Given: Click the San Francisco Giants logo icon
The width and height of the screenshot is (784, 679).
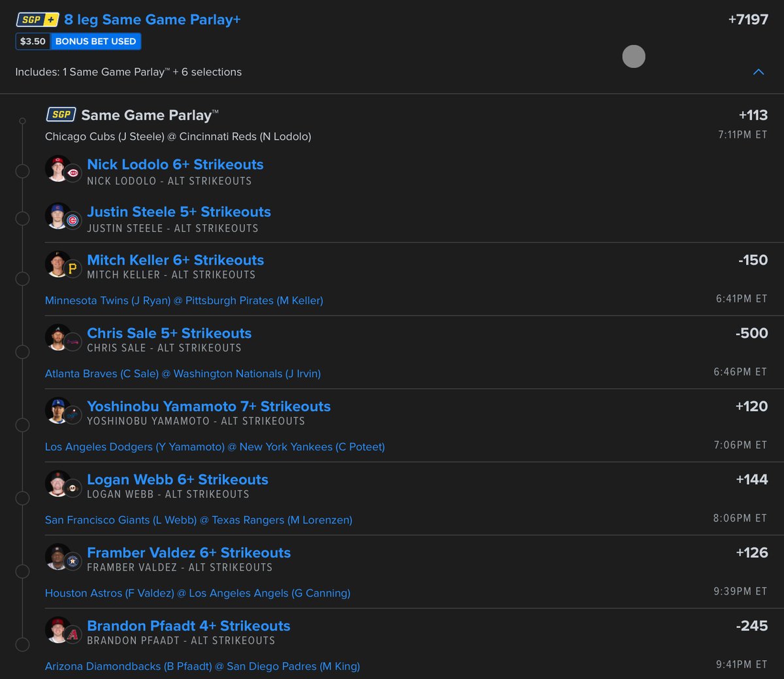Looking at the screenshot, I should point(73,488).
